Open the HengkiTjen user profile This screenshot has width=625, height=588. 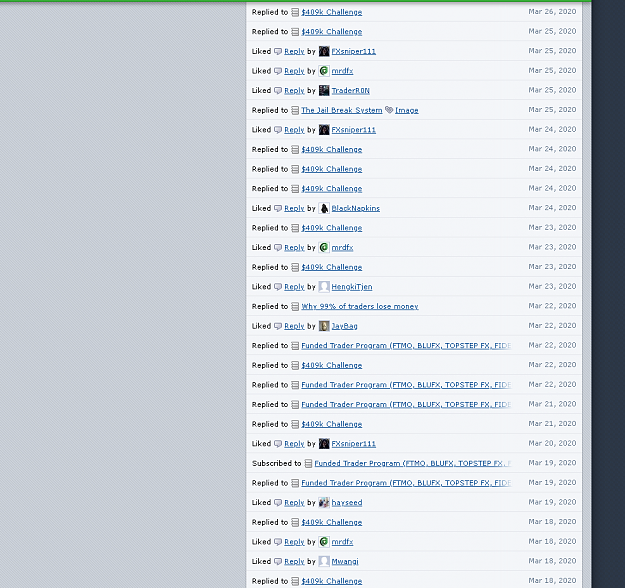pyautogui.click(x=352, y=287)
